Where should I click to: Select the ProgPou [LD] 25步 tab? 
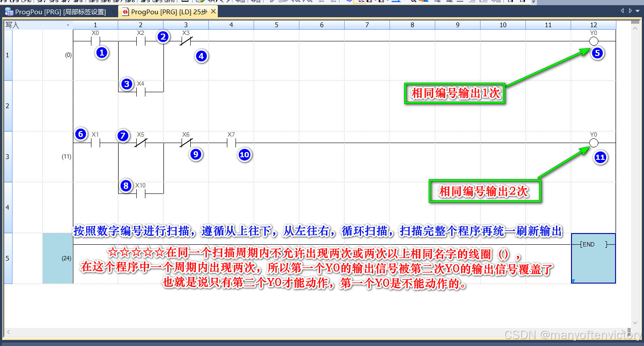[164, 12]
